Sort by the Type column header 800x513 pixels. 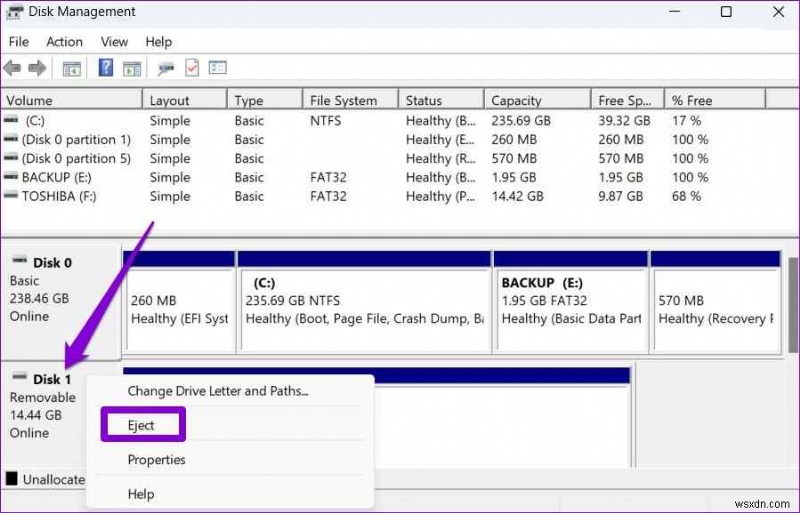[265, 101]
